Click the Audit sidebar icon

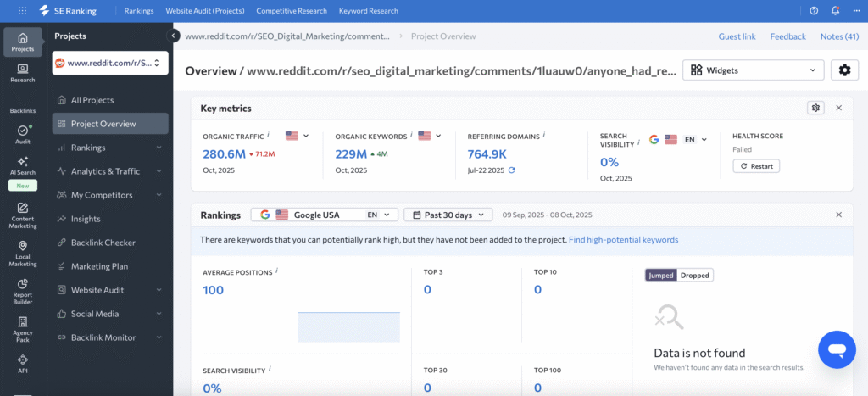pyautogui.click(x=23, y=134)
